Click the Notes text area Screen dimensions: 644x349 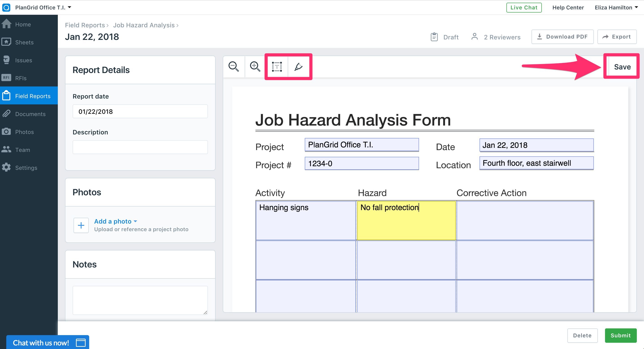point(140,300)
